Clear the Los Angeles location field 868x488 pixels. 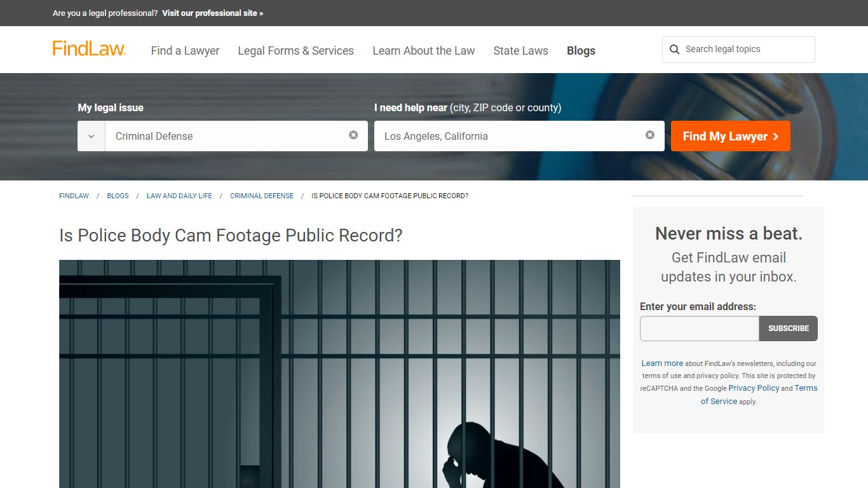650,135
